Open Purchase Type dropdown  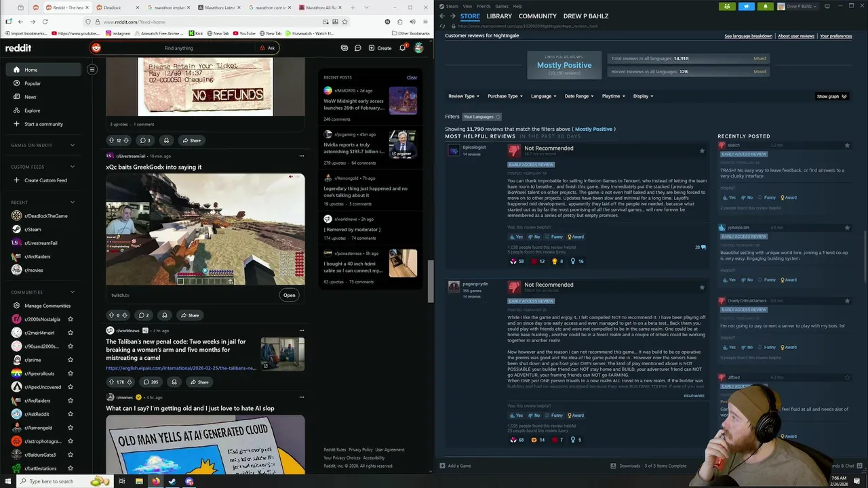click(505, 96)
